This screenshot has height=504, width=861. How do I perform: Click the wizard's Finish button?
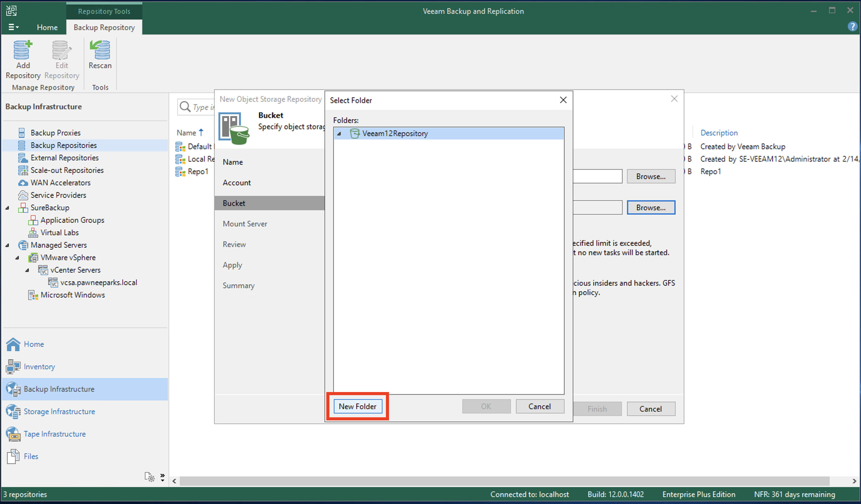597,409
